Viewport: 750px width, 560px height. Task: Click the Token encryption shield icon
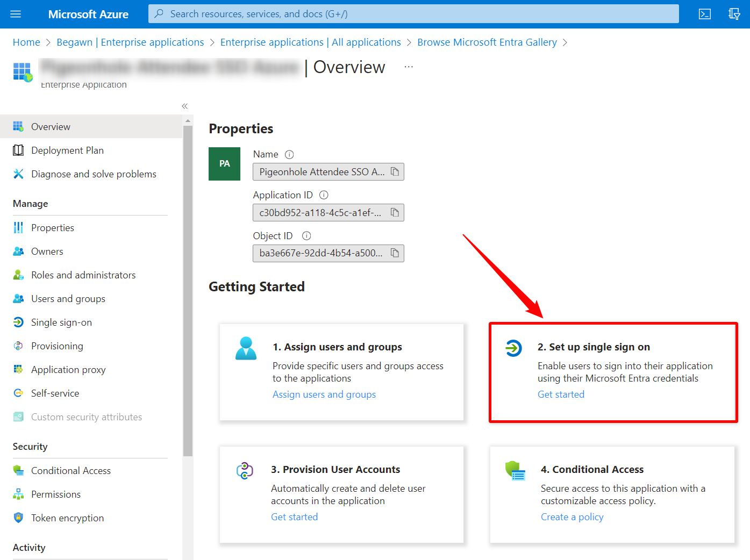pos(18,518)
